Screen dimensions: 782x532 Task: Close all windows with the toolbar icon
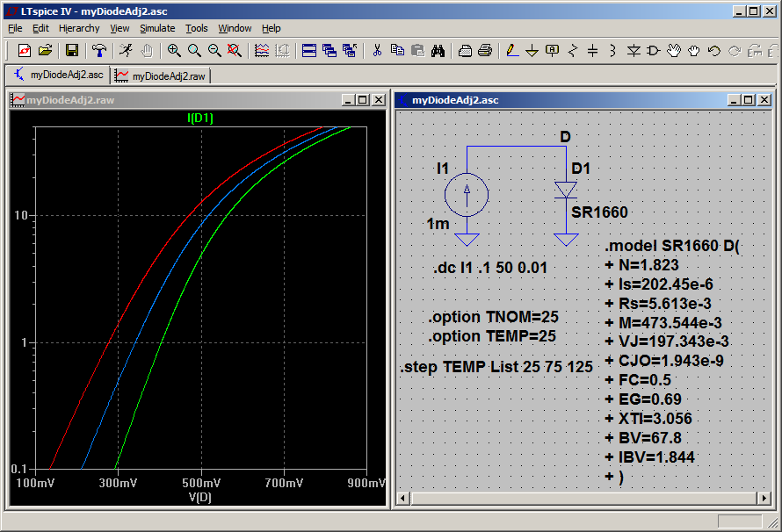tap(350, 50)
